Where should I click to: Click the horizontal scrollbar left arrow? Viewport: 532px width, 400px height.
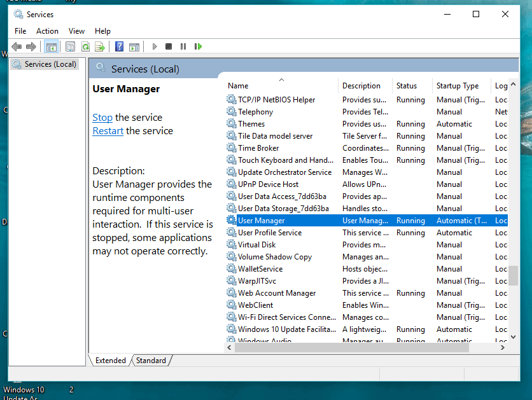click(229, 347)
